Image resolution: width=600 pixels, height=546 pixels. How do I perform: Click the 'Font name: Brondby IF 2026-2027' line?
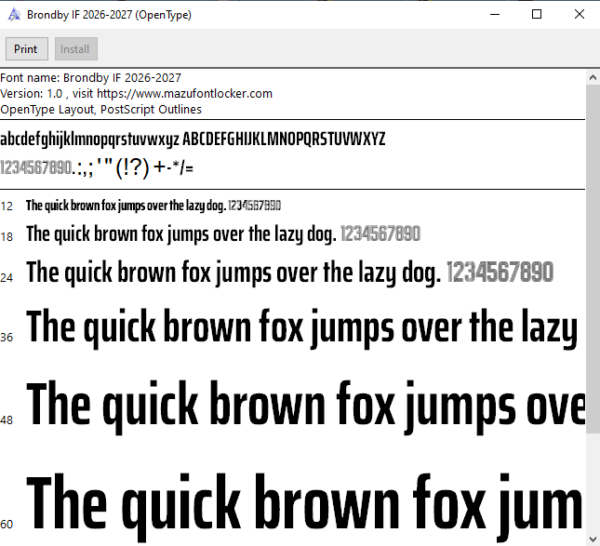pos(91,78)
